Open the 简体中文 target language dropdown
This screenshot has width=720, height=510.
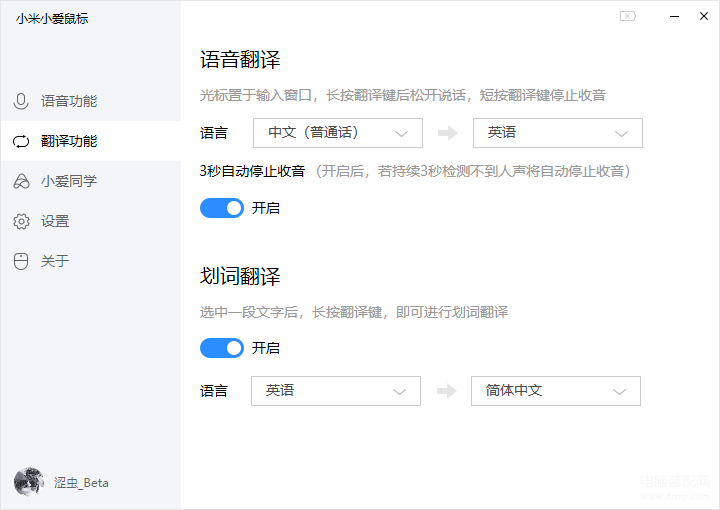[556, 391]
